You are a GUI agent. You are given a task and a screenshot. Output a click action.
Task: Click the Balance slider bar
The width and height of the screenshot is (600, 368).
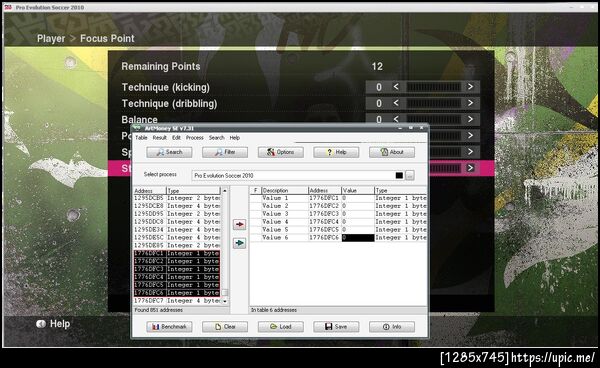coord(433,119)
